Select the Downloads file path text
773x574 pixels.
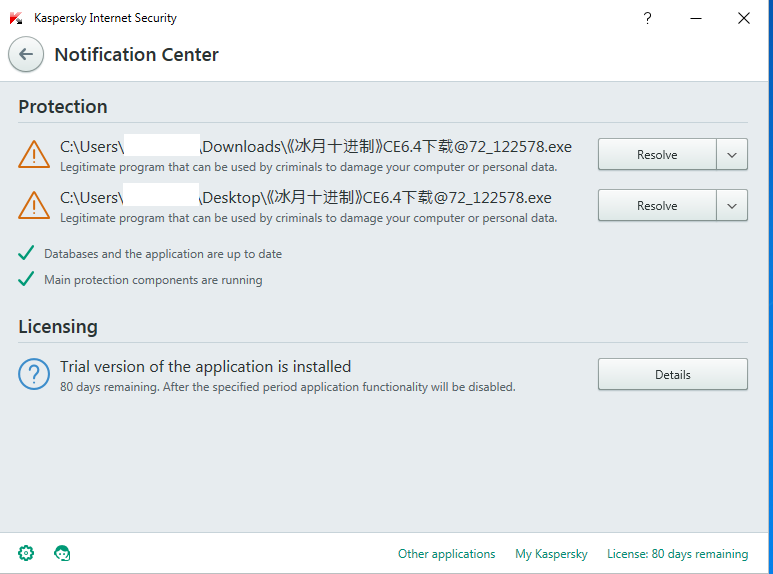pos(316,146)
